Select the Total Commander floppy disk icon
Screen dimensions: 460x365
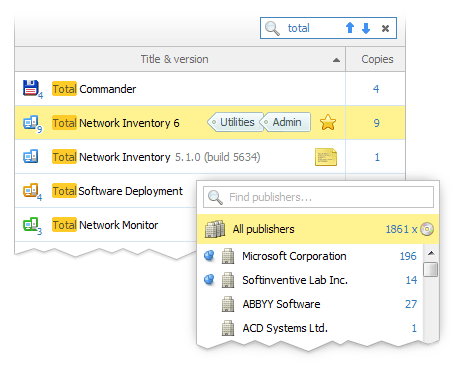(x=31, y=88)
